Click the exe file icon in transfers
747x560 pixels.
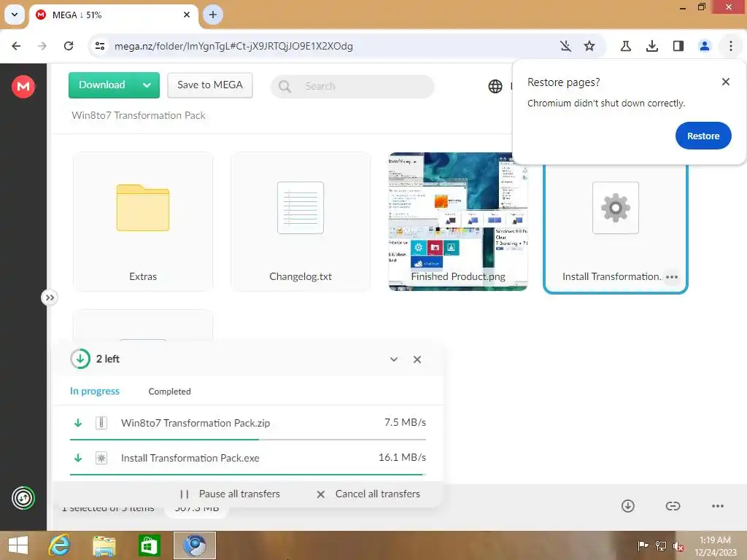tap(101, 458)
